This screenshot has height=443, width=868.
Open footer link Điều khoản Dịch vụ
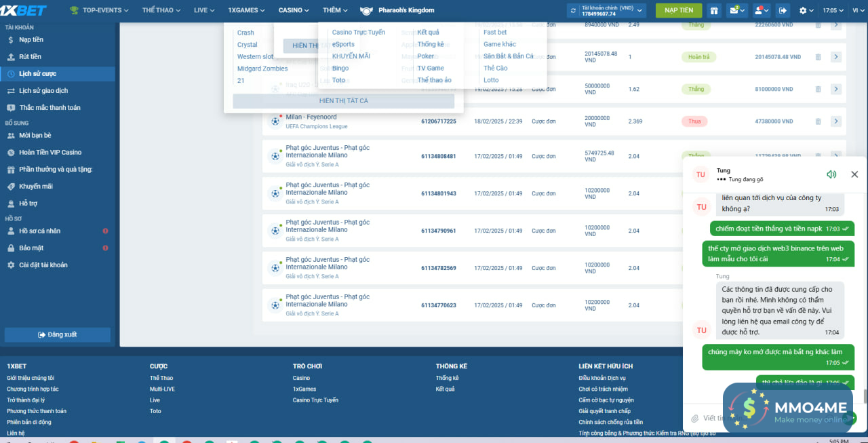tap(602, 378)
